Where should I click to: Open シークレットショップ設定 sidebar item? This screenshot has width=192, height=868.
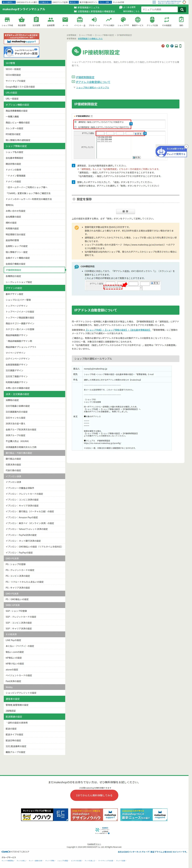click(34, 282)
